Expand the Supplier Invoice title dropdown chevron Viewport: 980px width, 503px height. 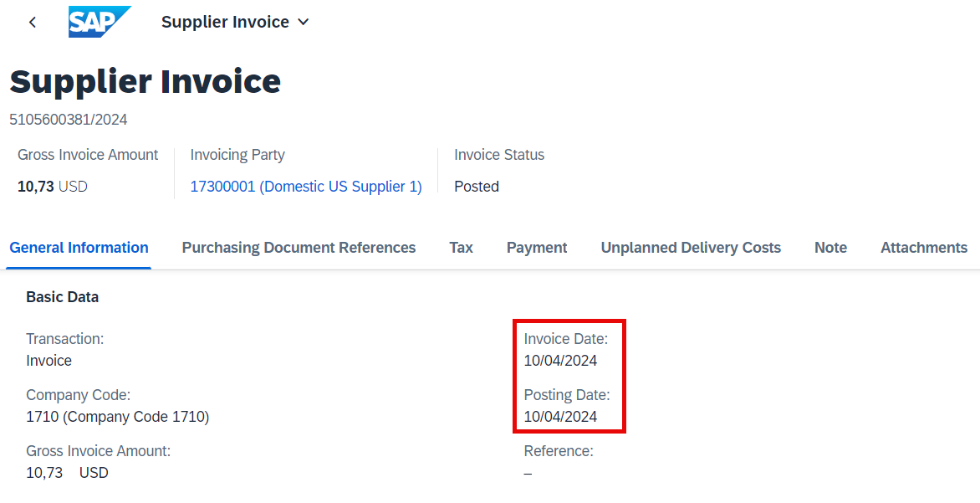coord(304,22)
